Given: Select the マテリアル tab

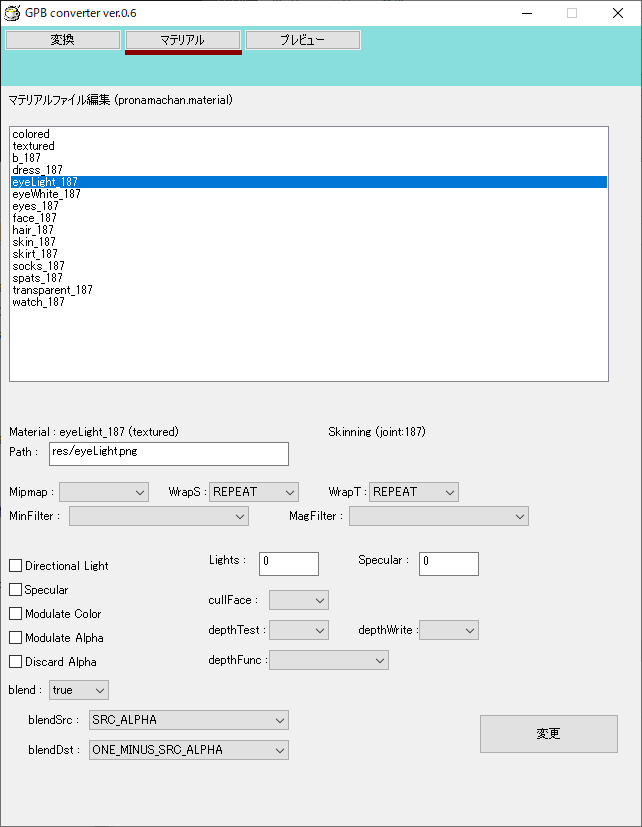Looking at the screenshot, I should [x=182, y=40].
